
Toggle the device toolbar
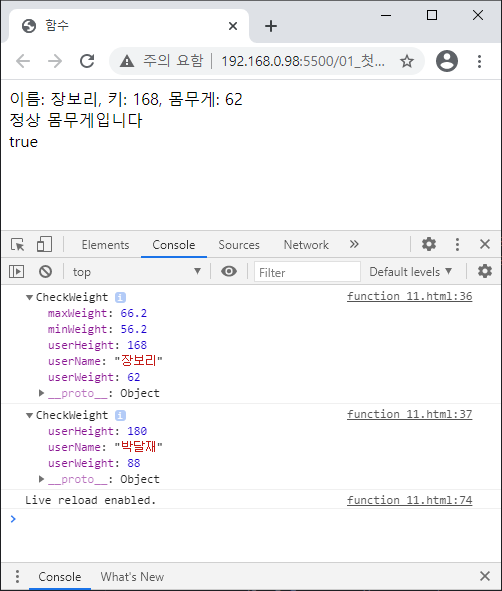44,244
